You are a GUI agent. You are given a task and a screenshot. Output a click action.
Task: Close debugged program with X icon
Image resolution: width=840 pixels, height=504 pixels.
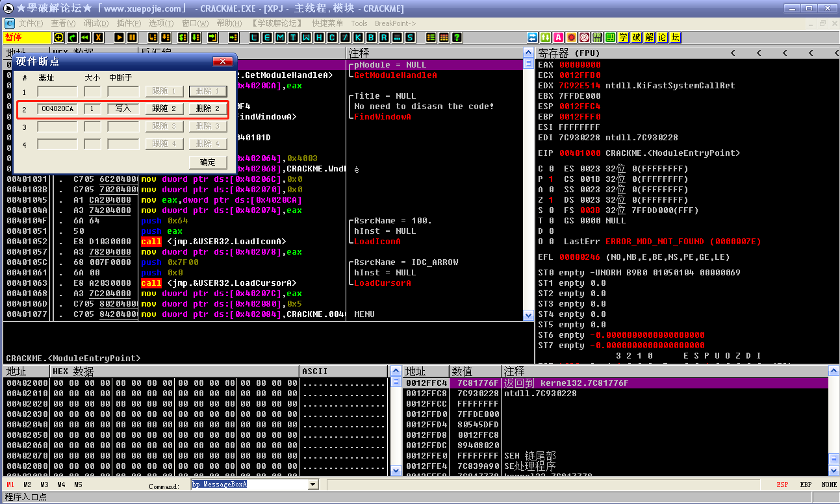point(98,38)
